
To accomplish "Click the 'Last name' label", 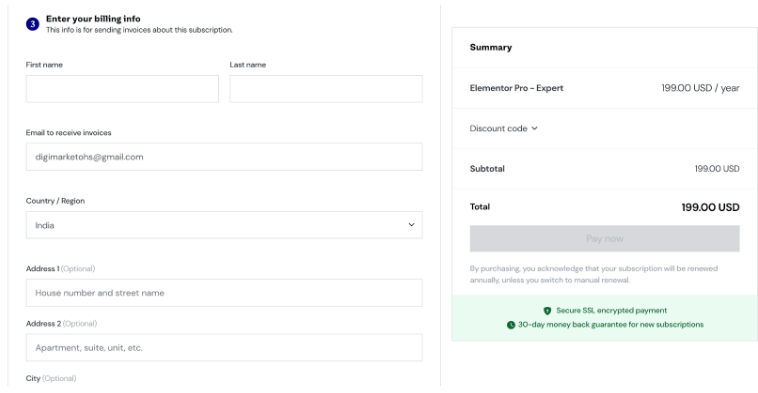I will point(248,65).
